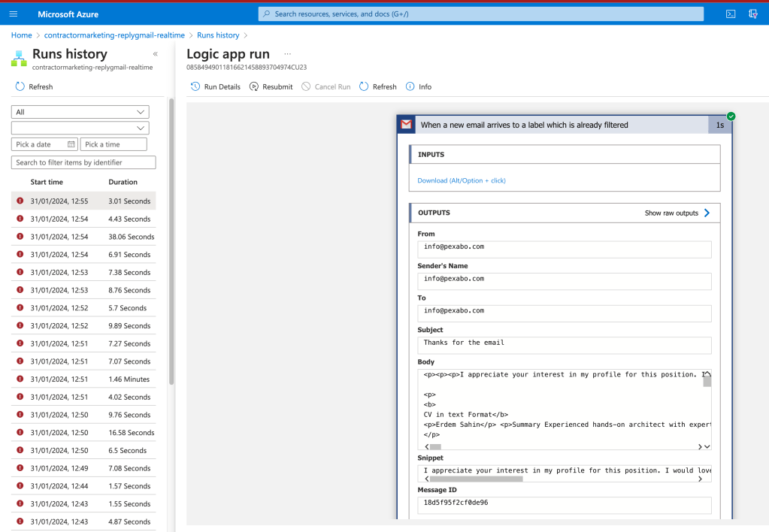Open the All status filter dropdown
This screenshot has height=532, width=769.
click(80, 112)
